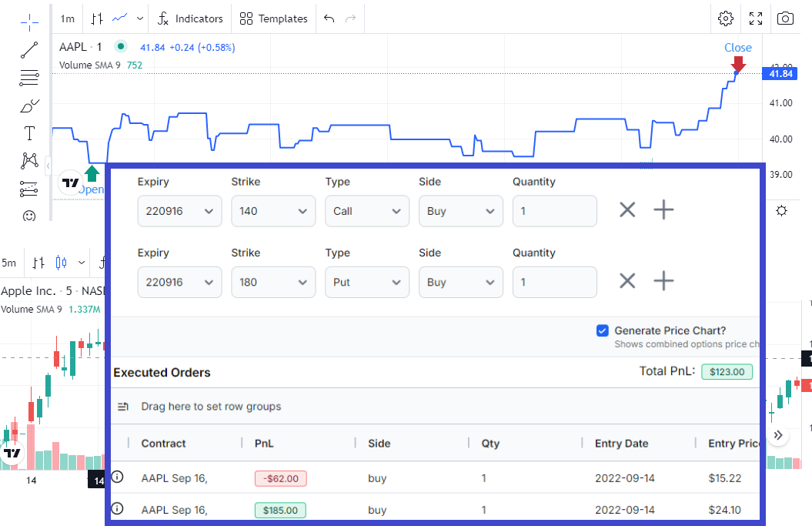Show info for the -$62.00 order row
The width and height of the screenshot is (812, 526).
[118, 477]
